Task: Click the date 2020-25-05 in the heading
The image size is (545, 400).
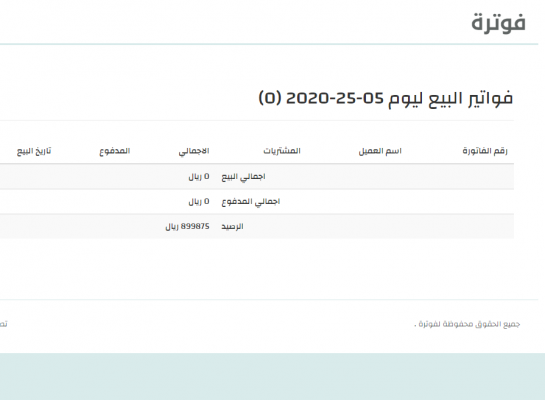Action: (x=335, y=98)
